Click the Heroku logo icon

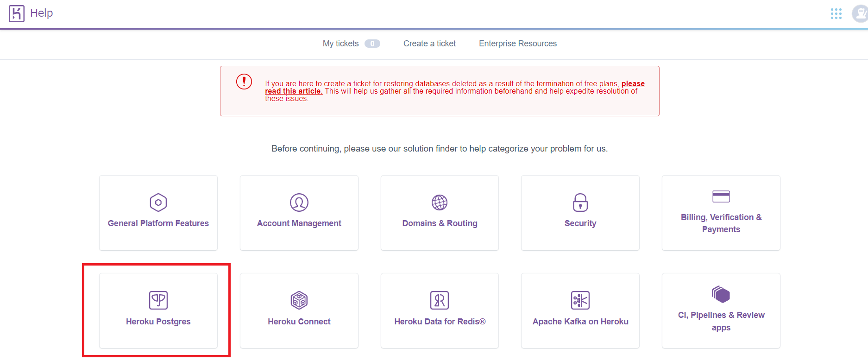coord(16,13)
